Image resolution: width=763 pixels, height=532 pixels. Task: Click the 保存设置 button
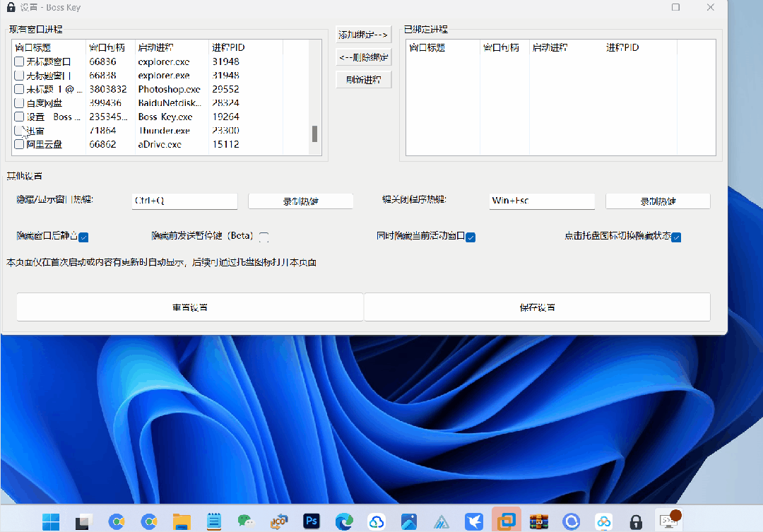click(x=537, y=307)
